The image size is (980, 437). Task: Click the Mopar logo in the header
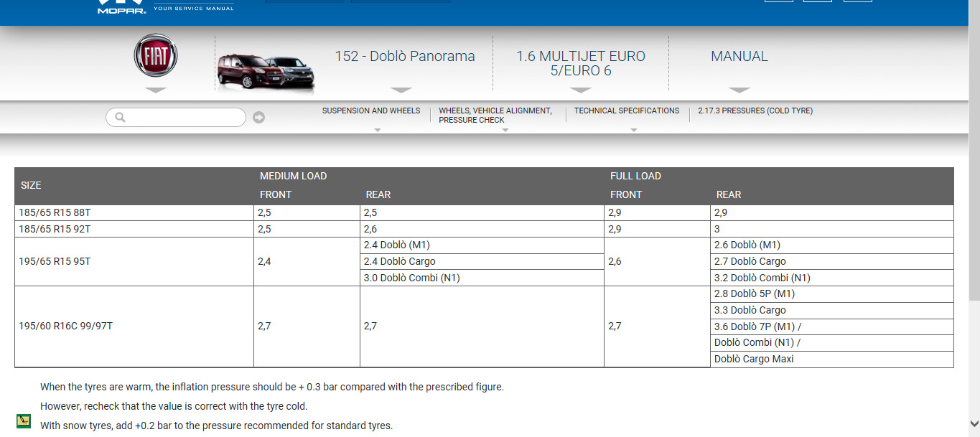coord(121,7)
